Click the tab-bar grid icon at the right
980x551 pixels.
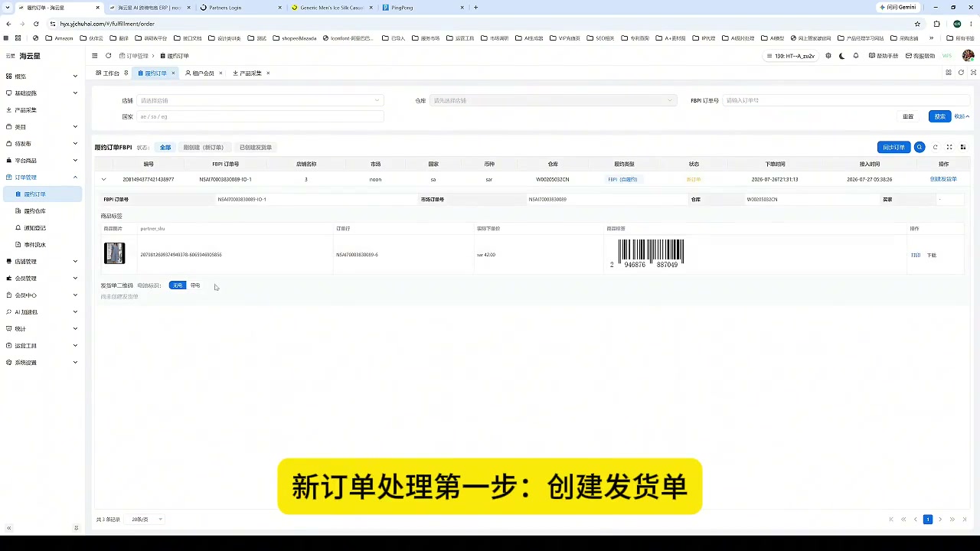949,73
